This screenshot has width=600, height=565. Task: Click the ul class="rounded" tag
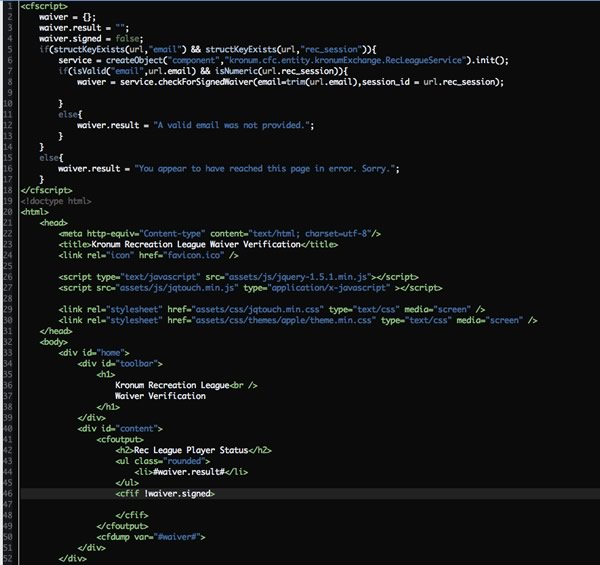coord(163,461)
